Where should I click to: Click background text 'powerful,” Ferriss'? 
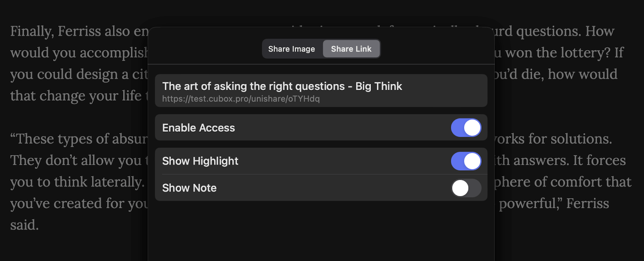click(x=554, y=204)
